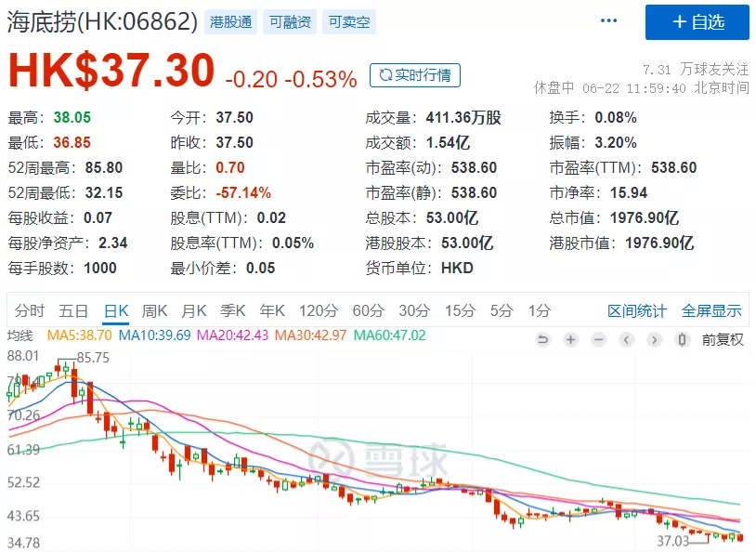Screen dimensions: 756x552
Task: Click the 委比 value -57.14%
Action: pos(243,192)
